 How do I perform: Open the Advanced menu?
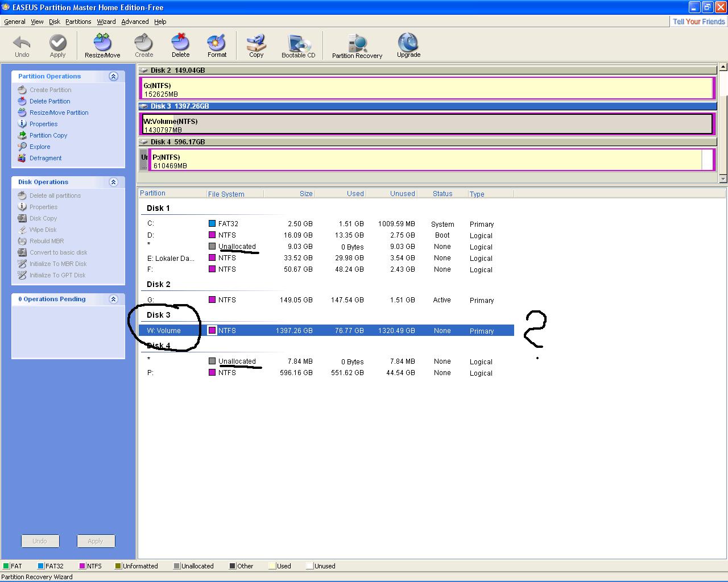click(135, 22)
